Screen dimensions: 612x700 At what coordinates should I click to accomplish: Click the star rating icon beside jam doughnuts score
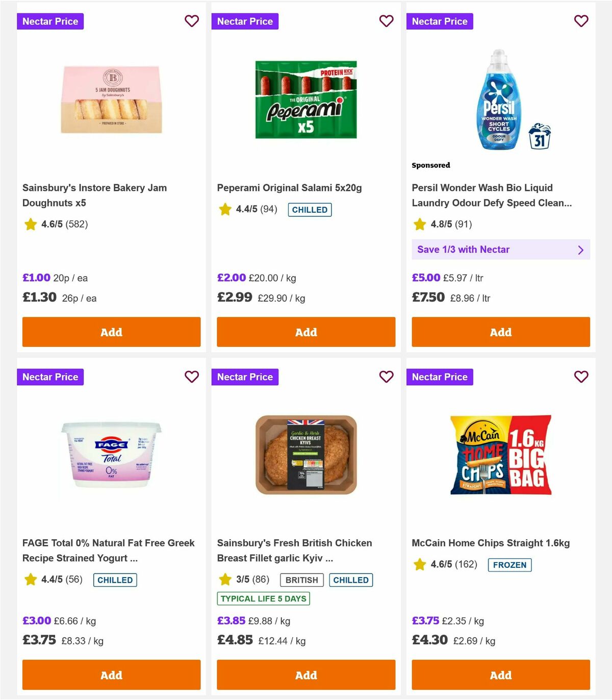tap(30, 224)
